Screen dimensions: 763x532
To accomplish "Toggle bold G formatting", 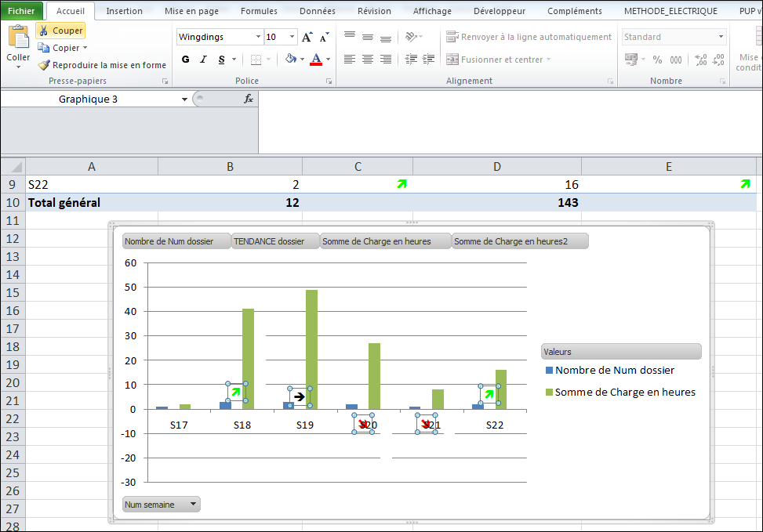I will (x=186, y=60).
